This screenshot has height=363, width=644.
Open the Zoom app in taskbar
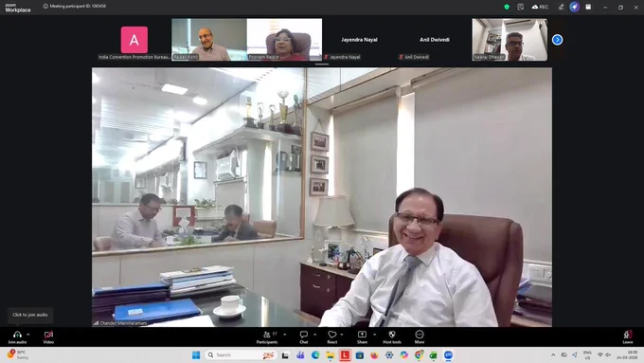pos(449,355)
